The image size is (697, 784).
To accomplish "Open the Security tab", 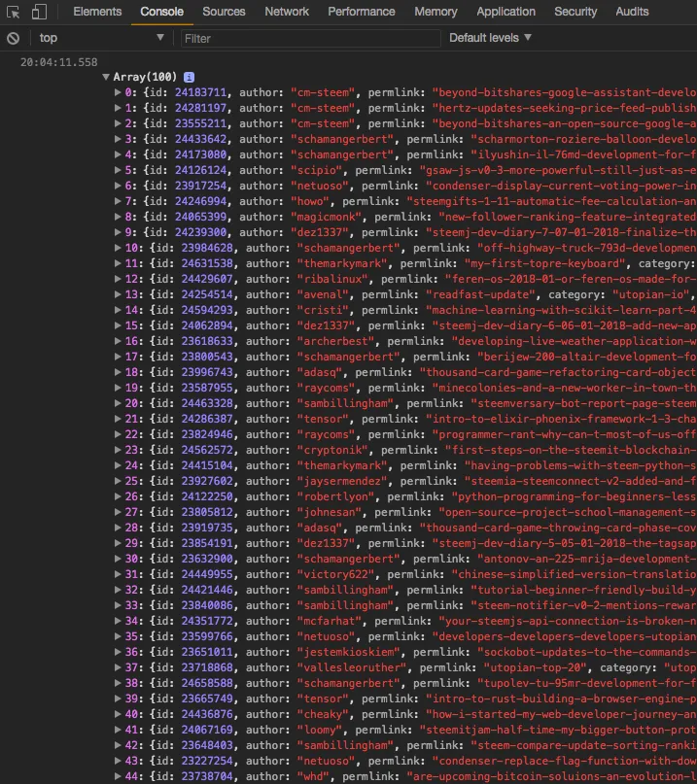I will point(575,12).
